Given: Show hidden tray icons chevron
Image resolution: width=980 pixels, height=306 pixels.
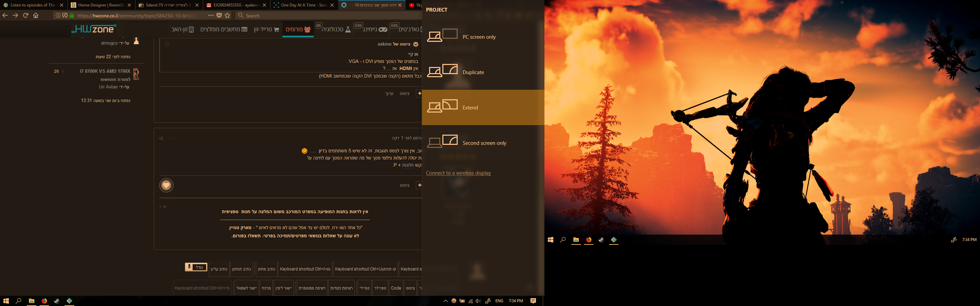Looking at the screenshot, I should (445, 301).
